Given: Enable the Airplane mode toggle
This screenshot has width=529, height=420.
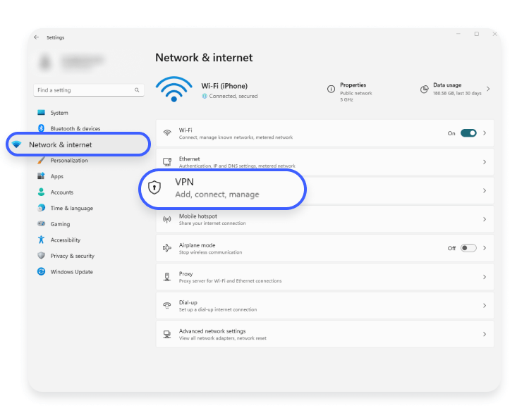Looking at the screenshot, I should [x=468, y=248].
